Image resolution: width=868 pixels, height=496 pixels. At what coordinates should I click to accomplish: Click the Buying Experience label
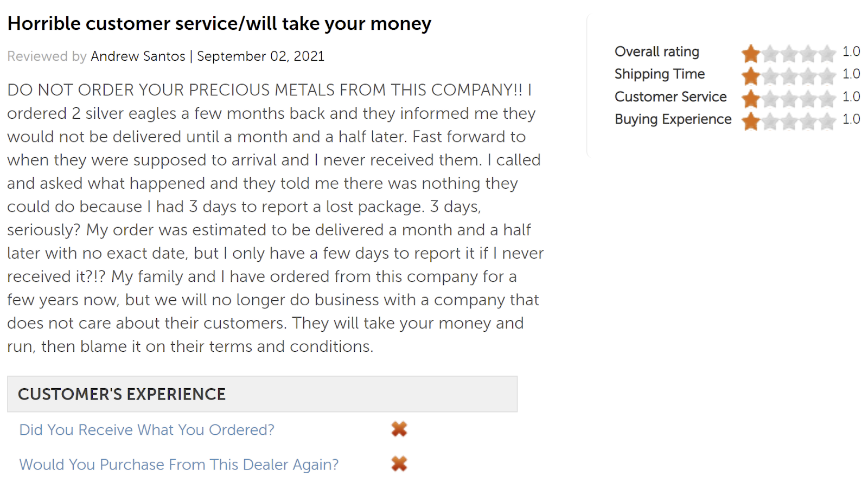pyautogui.click(x=673, y=119)
